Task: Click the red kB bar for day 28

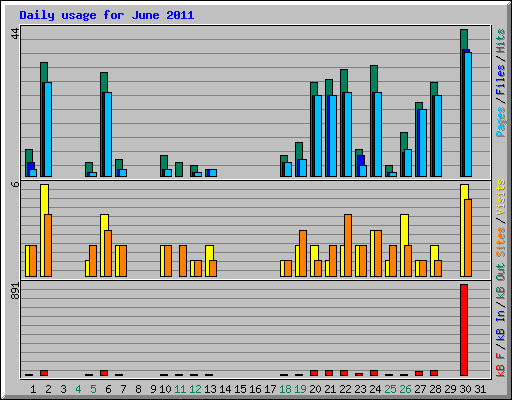Action: [x=434, y=373]
